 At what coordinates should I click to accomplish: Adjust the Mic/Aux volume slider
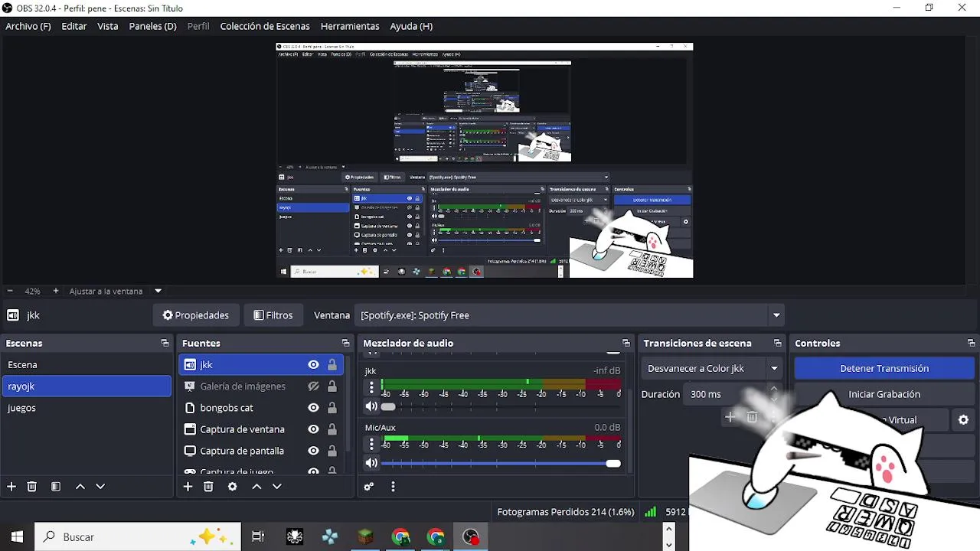[501, 463]
